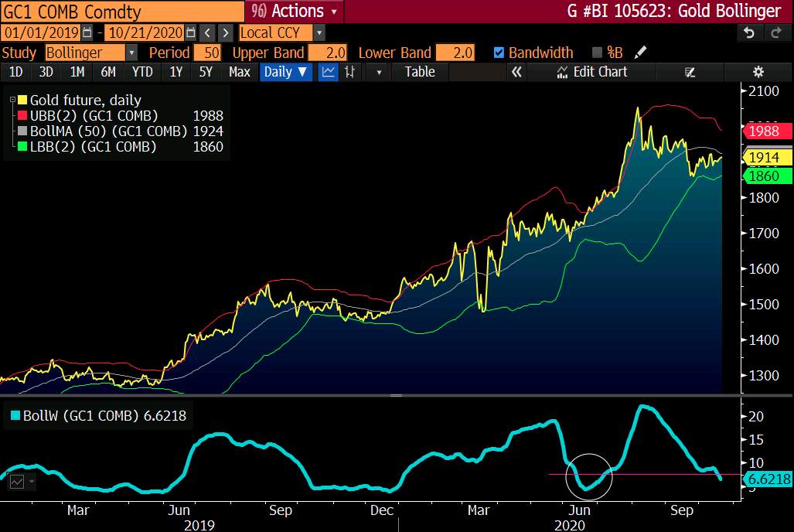Select the bar chart type icon
This screenshot has height=532, width=794.
350,72
